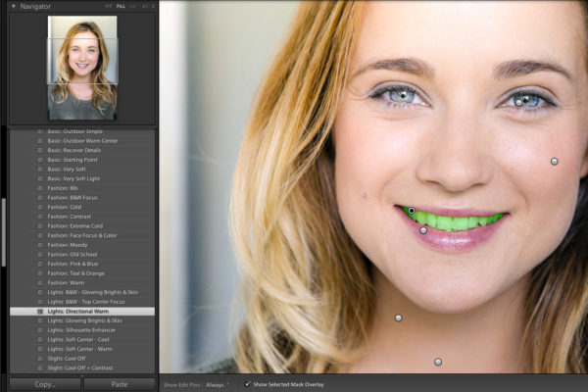Apply preset Basic: Starting Point

coord(82,160)
